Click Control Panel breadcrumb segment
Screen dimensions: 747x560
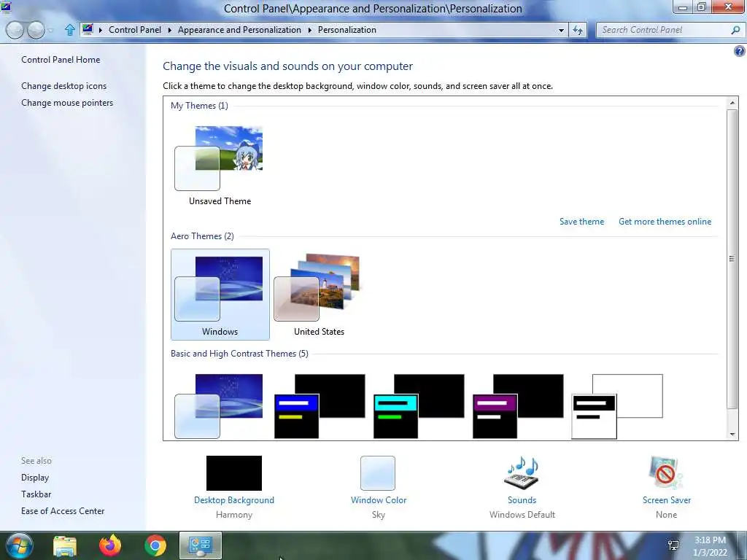[135, 29]
